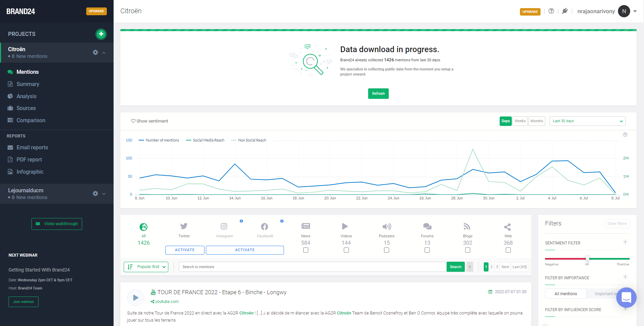
Task: Select the Instagram source icon
Action: tap(224, 226)
